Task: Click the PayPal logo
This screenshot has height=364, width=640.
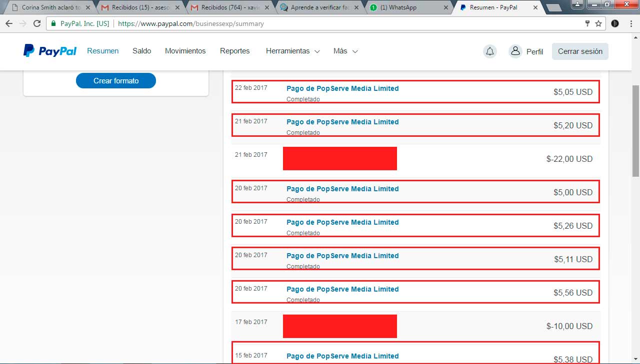Action: [50, 51]
